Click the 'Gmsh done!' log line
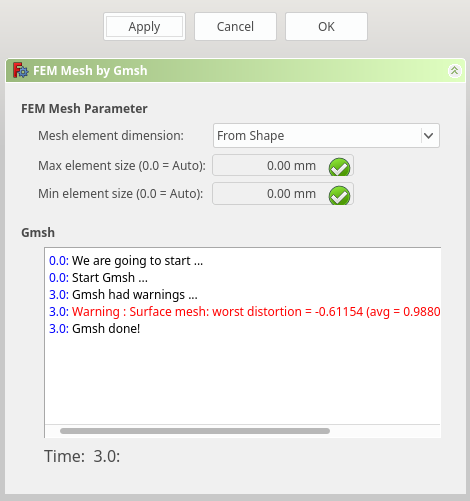The image size is (470, 501). coord(94,329)
